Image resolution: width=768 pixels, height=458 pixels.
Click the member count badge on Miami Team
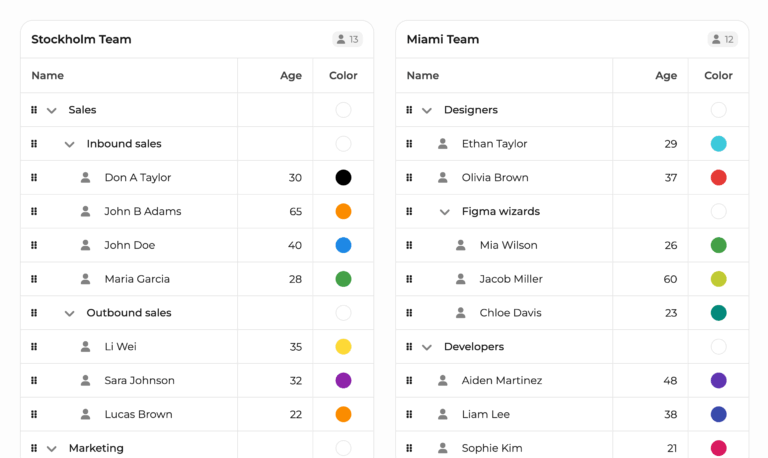coord(723,39)
